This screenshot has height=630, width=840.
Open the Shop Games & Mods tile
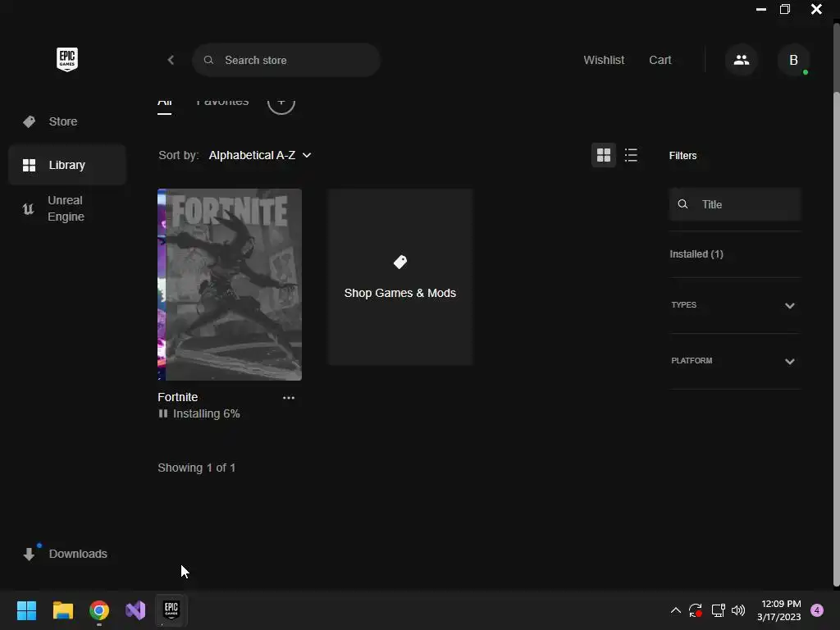coord(400,277)
